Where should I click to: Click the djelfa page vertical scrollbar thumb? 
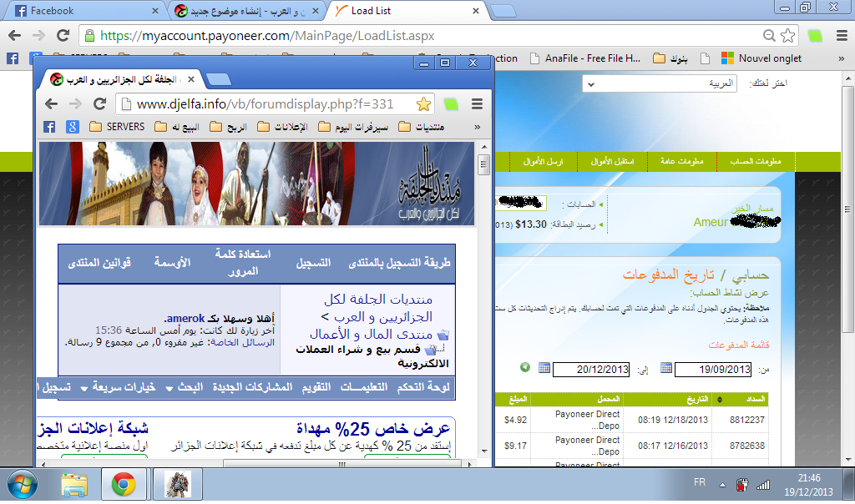(x=483, y=164)
